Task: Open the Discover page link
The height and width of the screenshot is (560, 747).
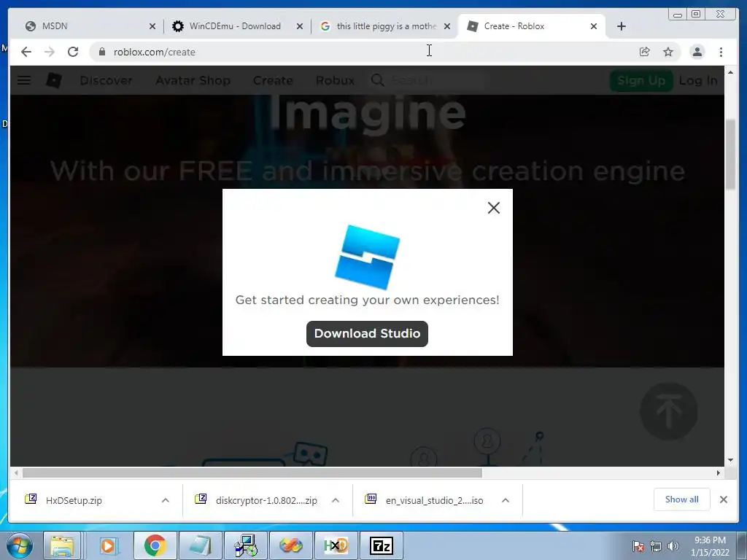Action: (106, 80)
